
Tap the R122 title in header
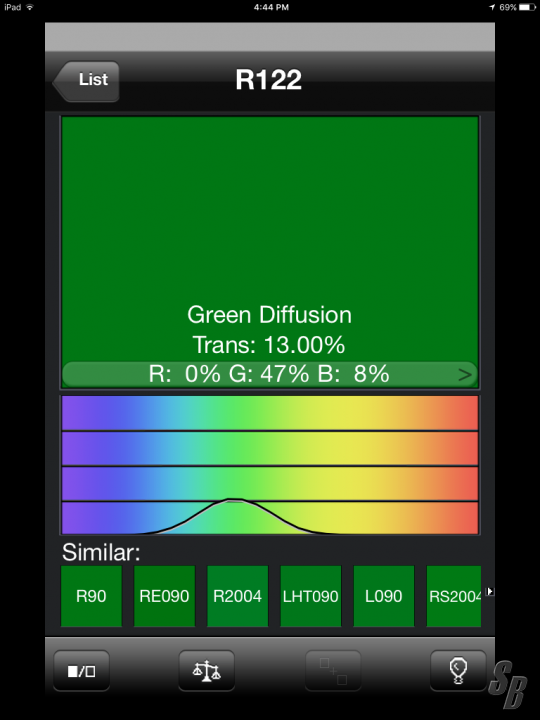[269, 80]
